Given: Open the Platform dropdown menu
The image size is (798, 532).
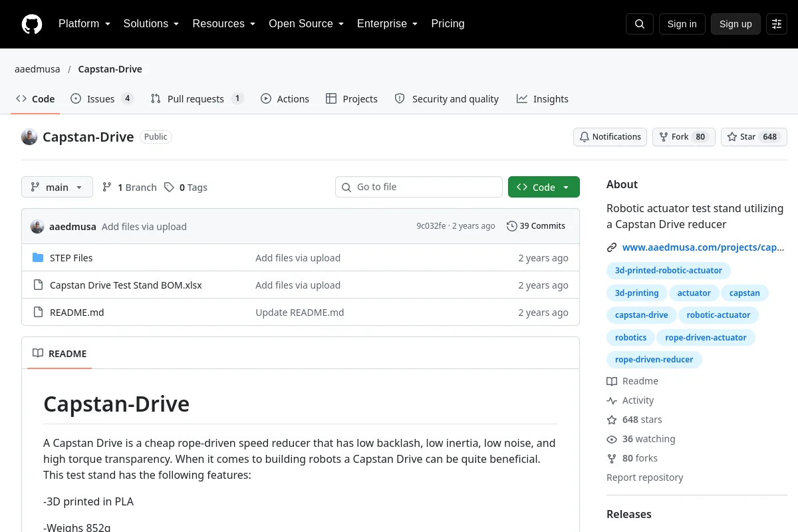Looking at the screenshot, I should tap(84, 24).
